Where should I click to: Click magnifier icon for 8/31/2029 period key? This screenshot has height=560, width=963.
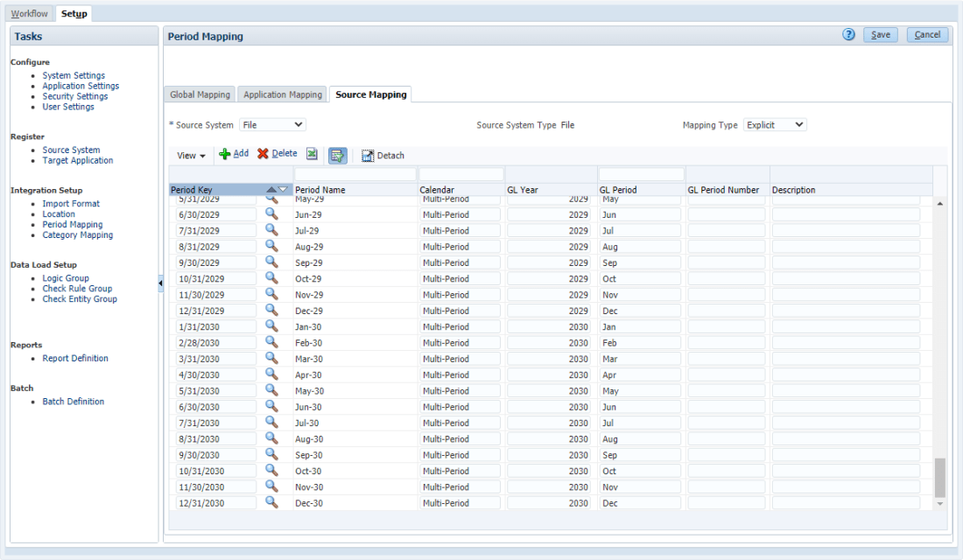pyautogui.click(x=271, y=247)
